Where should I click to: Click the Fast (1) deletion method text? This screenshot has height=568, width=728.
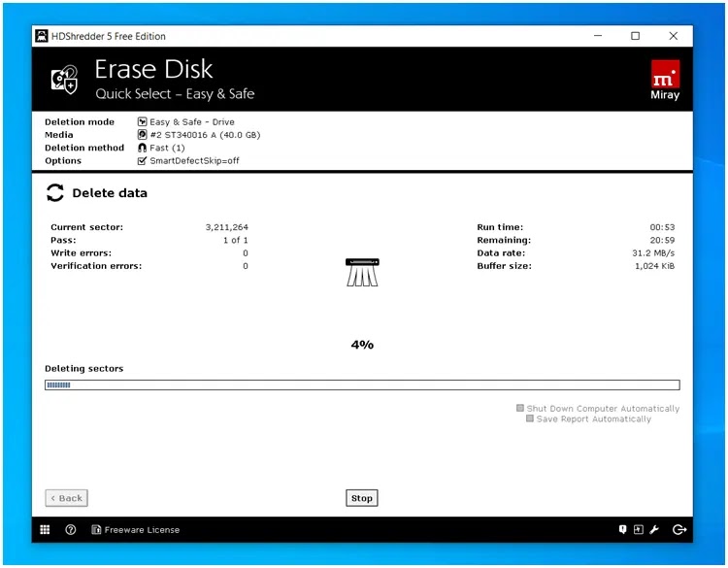[x=167, y=148]
